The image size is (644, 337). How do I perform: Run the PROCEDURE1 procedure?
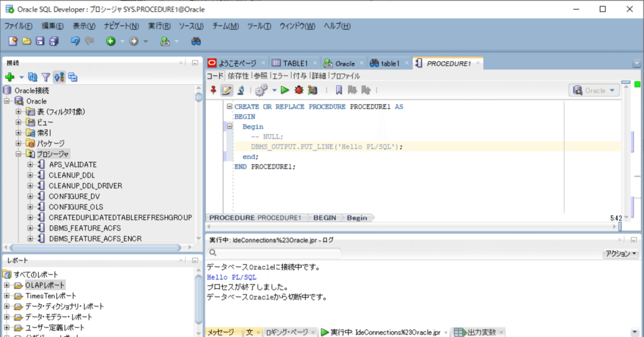(284, 90)
